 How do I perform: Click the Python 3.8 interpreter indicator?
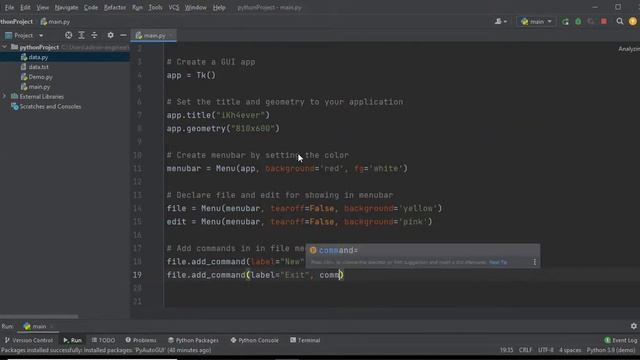pos(611,350)
